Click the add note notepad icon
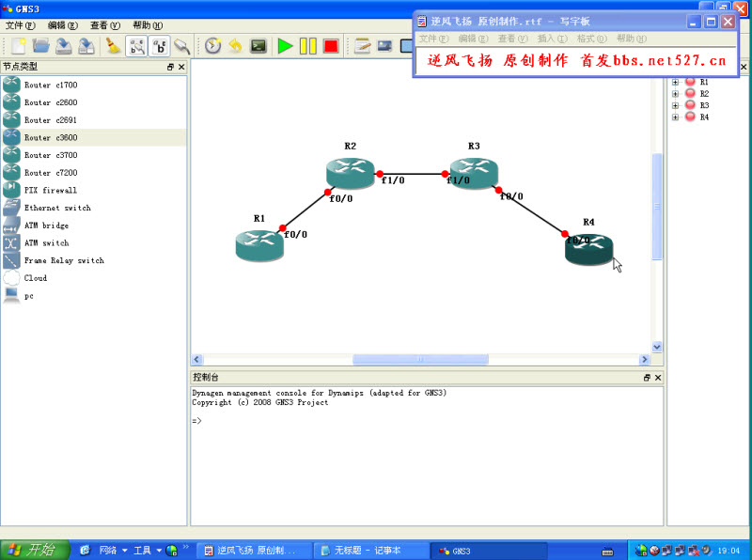 (x=363, y=46)
